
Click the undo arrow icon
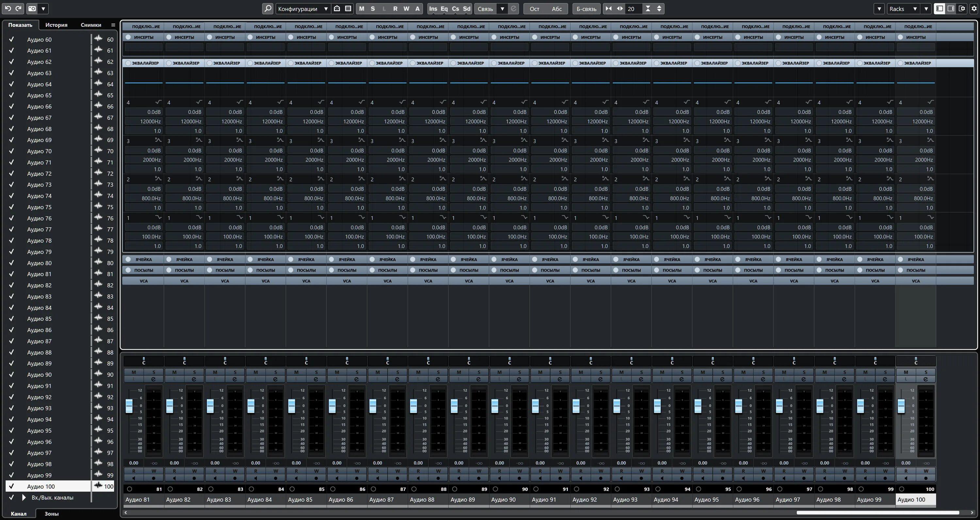(x=8, y=8)
